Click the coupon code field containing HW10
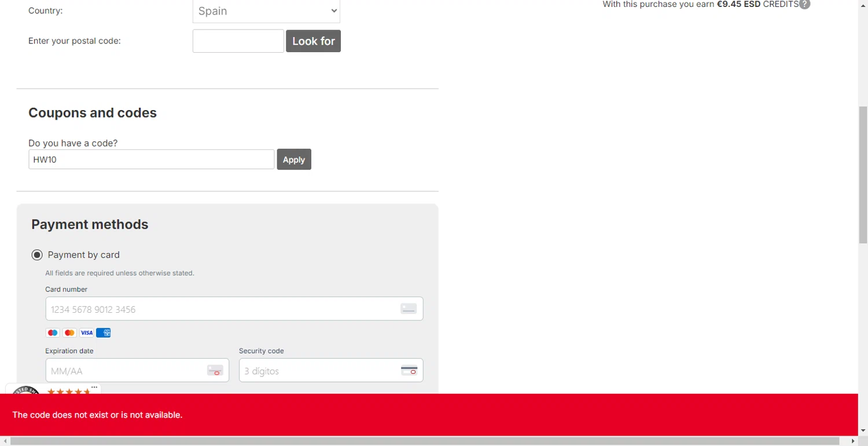The height and width of the screenshot is (446, 868). pyautogui.click(x=151, y=159)
